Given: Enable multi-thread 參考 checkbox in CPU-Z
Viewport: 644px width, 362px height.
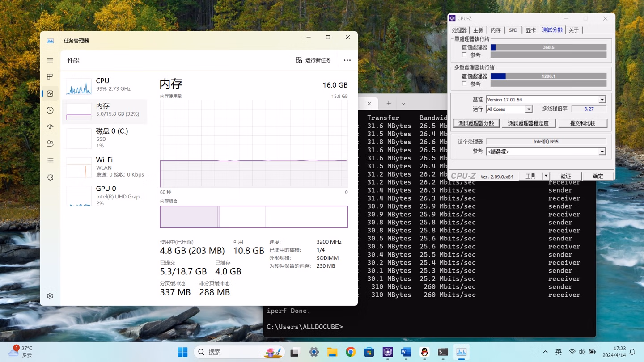Looking at the screenshot, I should (x=464, y=84).
